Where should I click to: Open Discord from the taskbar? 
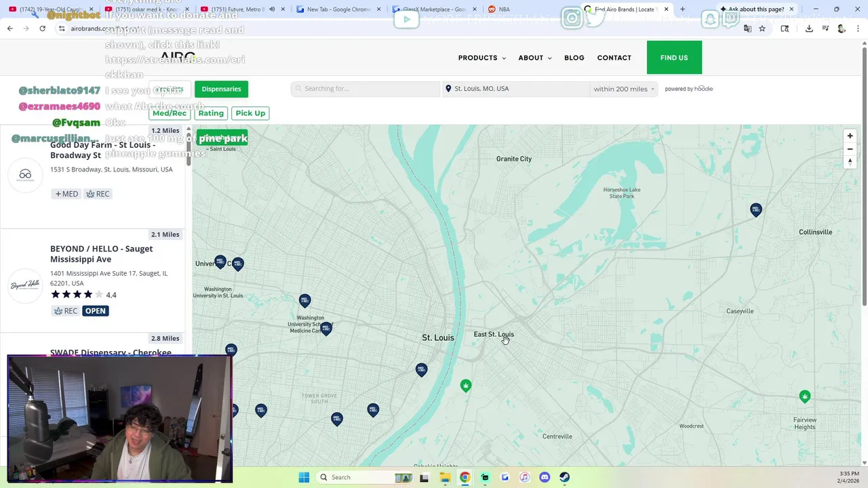click(545, 477)
